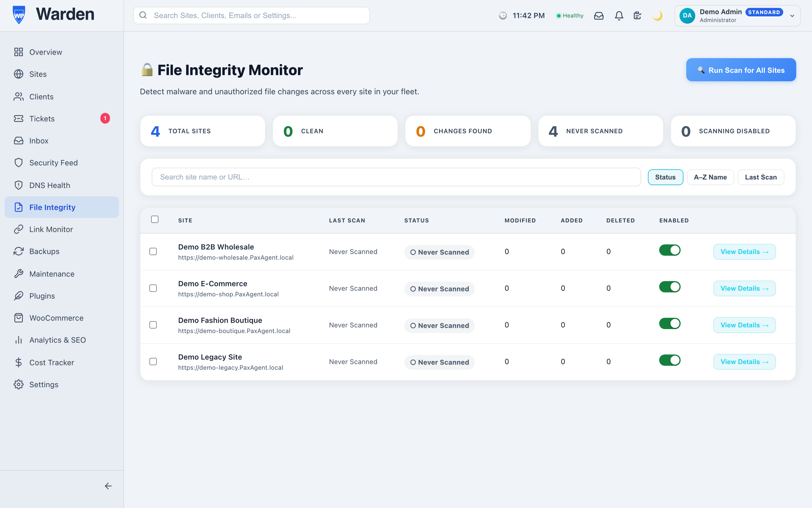
Task: Check the Demo E-Commerce row checkbox
Action: coord(153,288)
